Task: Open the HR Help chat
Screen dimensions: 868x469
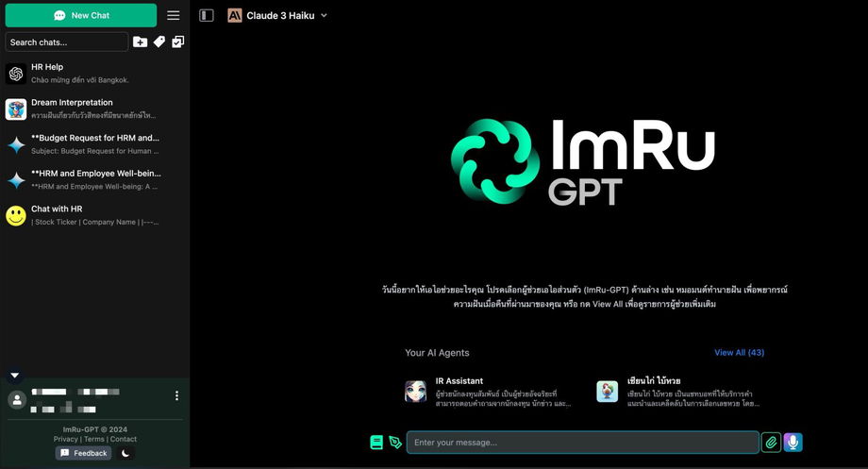Action: (94, 73)
